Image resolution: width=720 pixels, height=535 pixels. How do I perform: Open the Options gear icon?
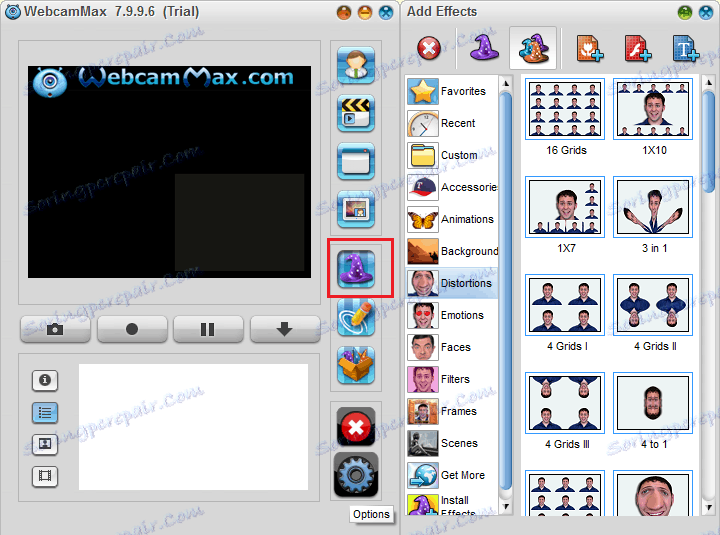[x=356, y=475]
